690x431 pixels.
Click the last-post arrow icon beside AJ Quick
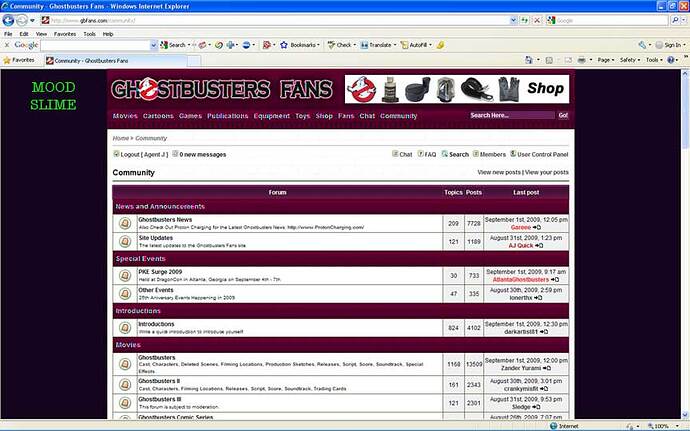coord(539,246)
